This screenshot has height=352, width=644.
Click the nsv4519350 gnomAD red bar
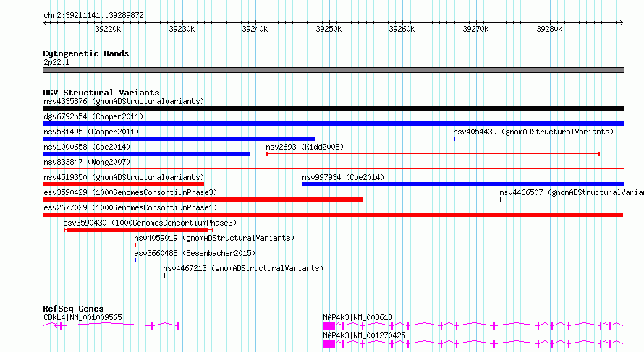[x=123, y=184]
